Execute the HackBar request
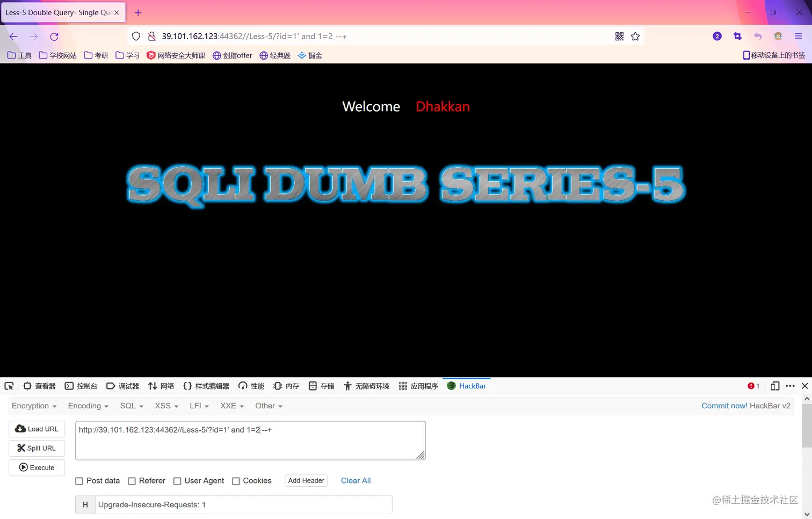The height and width of the screenshot is (519, 812). pos(37,468)
